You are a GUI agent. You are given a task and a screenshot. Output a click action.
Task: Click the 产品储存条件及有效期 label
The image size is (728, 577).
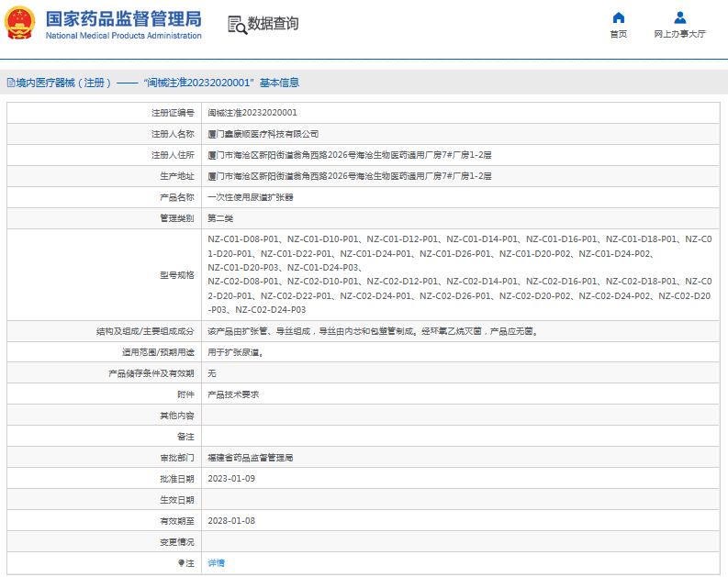pyautogui.click(x=151, y=373)
